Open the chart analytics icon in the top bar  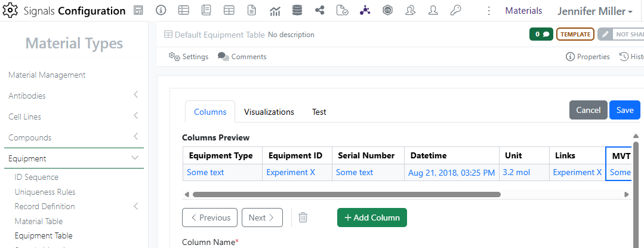tap(275, 11)
